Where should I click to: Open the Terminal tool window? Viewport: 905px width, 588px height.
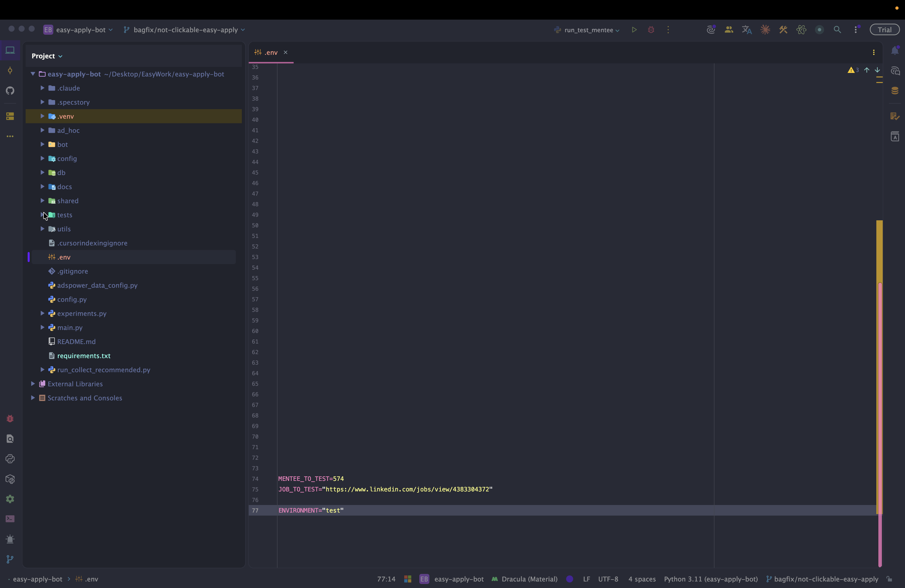(x=10, y=519)
